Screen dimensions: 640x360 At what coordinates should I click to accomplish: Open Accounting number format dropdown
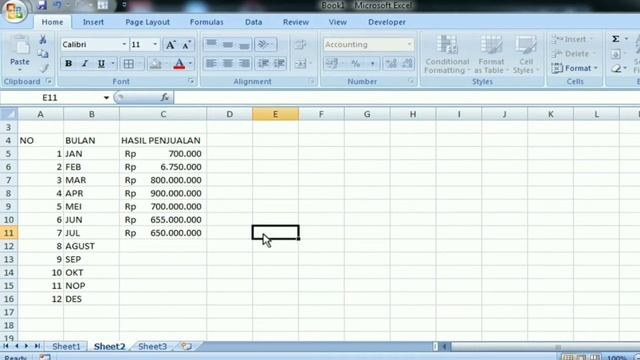coord(409,44)
